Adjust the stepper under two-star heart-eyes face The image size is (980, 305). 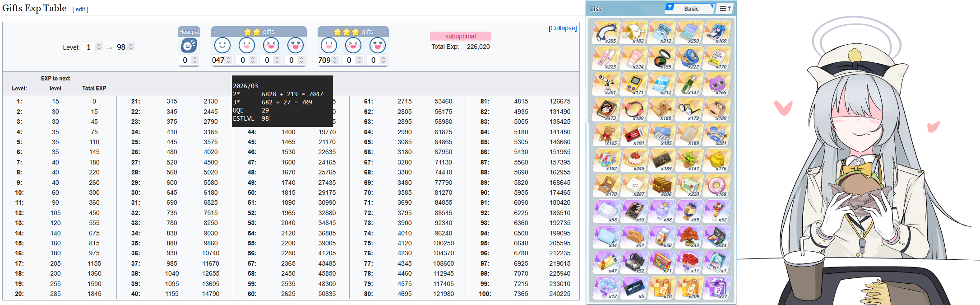301,60
